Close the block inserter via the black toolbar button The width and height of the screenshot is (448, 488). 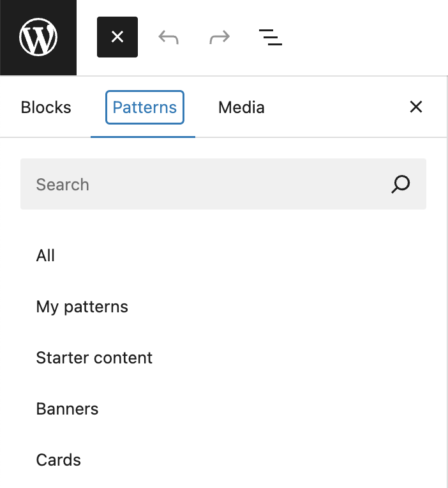point(117,37)
